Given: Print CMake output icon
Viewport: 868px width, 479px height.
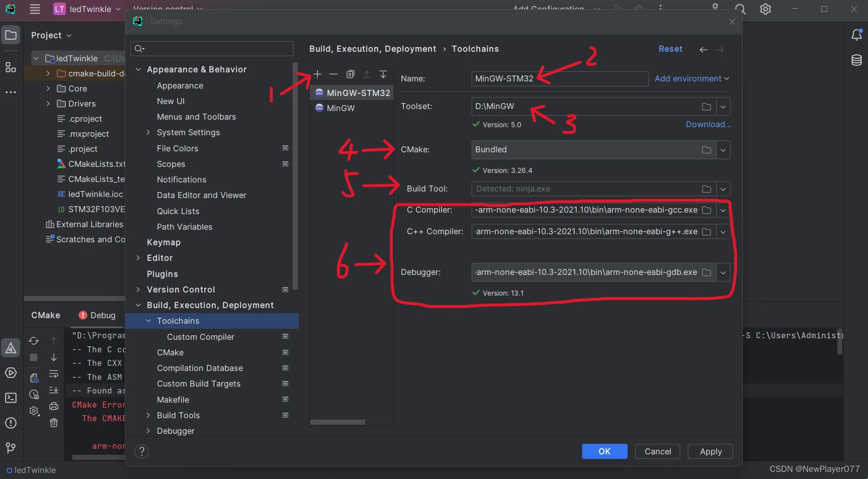Looking at the screenshot, I should (x=54, y=406).
